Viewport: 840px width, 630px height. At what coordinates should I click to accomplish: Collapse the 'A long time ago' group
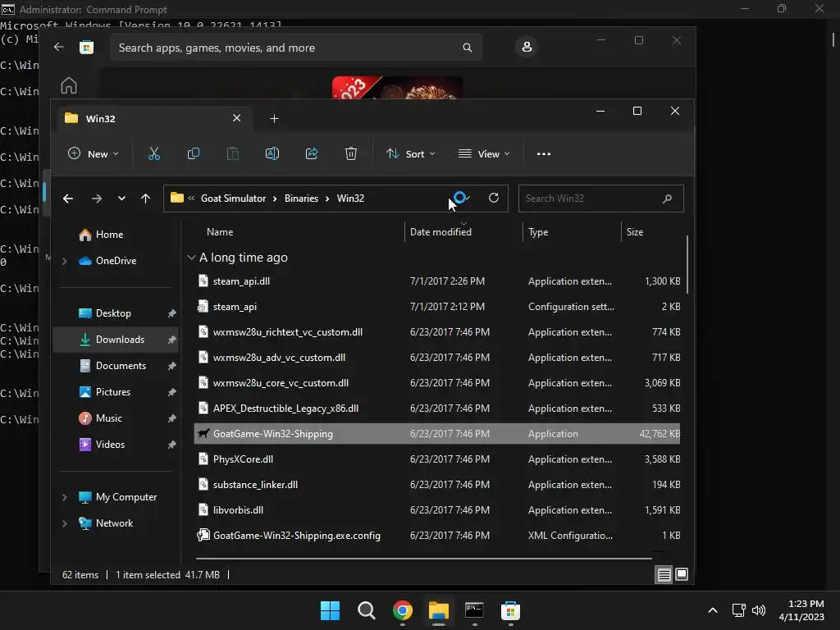(x=190, y=258)
